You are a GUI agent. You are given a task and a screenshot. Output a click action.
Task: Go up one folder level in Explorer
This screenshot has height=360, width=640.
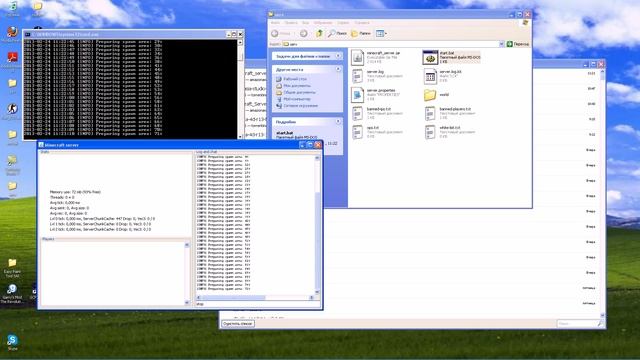319,33
